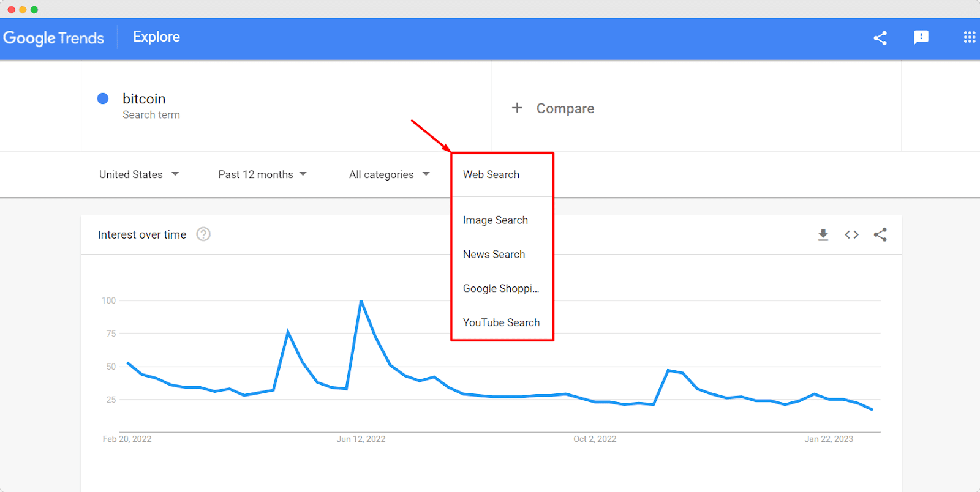The image size is (980, 492).
Task: Click the Search term subtitle text
Action: [151, 115]
